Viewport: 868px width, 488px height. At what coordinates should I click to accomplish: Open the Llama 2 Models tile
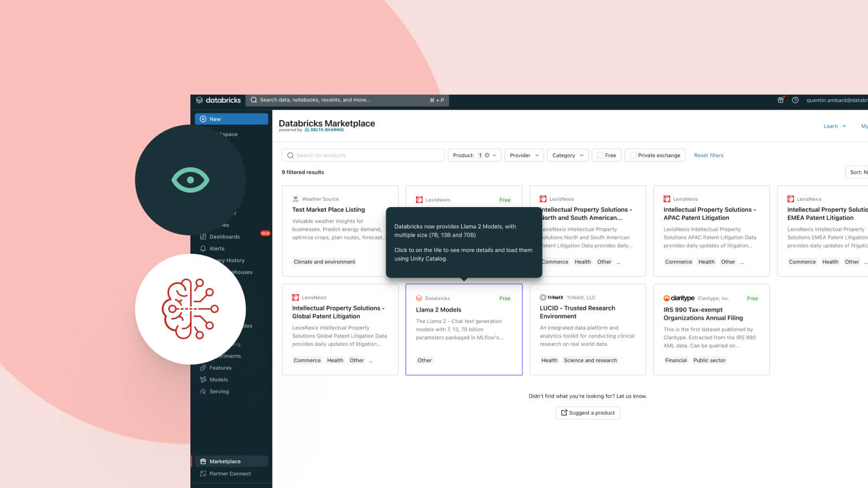click(463, 329)
